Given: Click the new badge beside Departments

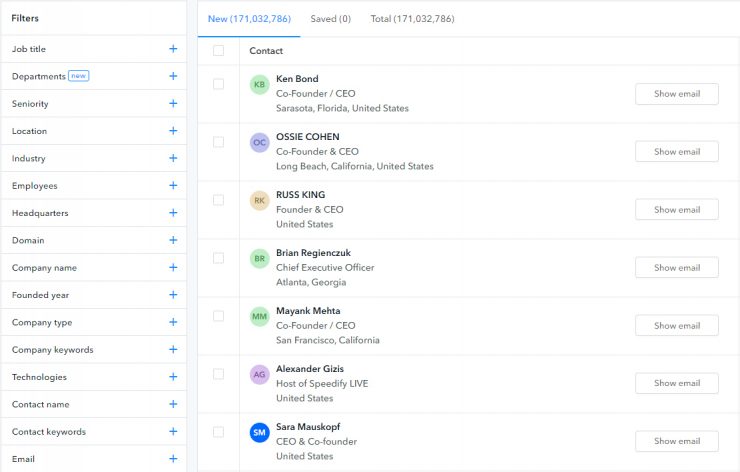Looking at the screenshot, I should (79, 76).
